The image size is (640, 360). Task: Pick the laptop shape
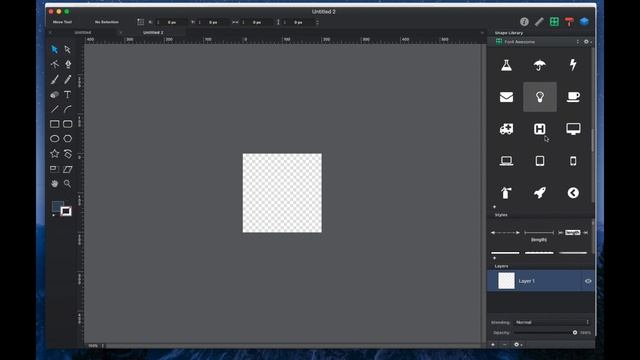click(x=507, y=161)
